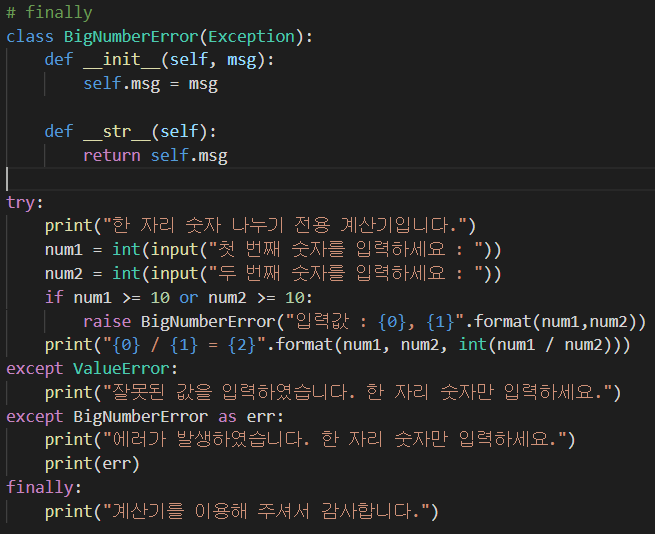Image resolution: width=655 pixels, height=534 pixels.
Task: Click '.format(num1,num2))' on the raise line
Action: click(x=556, y=321)
